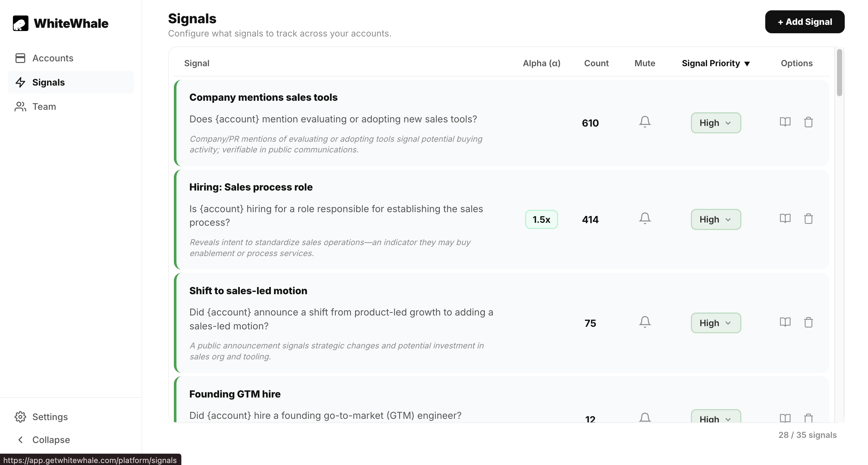Collapse the sidebar
The width and height of the screenshot is (868, 465).
click(x=71, y=439)
